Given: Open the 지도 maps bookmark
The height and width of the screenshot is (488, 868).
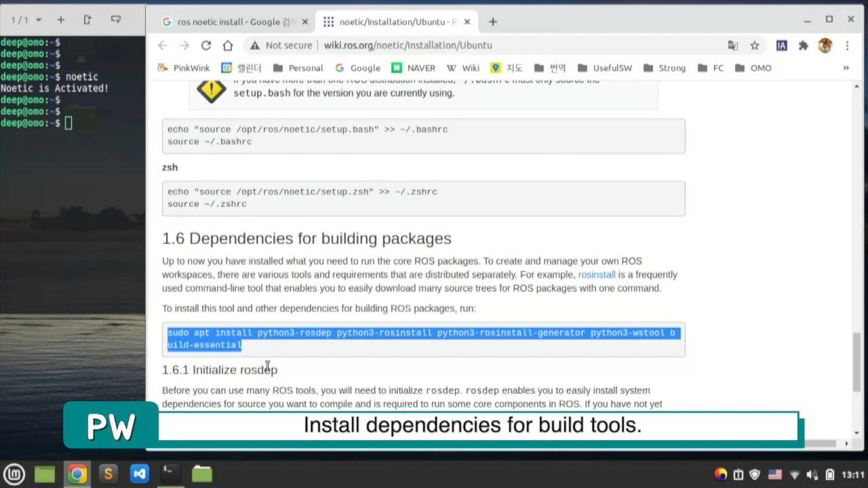Looking at the screenshot, I should coord(507,68).
